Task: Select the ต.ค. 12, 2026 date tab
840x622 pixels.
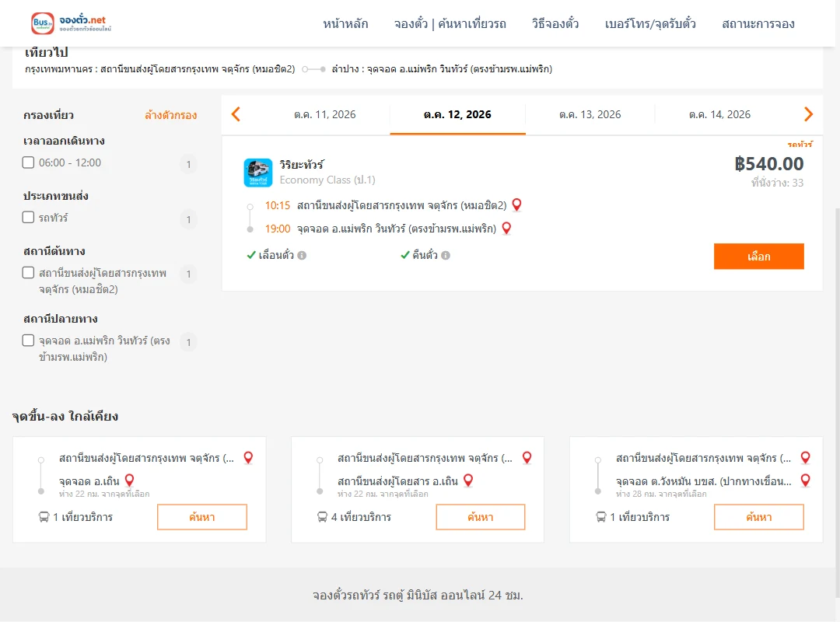Action: coord(457,114)
